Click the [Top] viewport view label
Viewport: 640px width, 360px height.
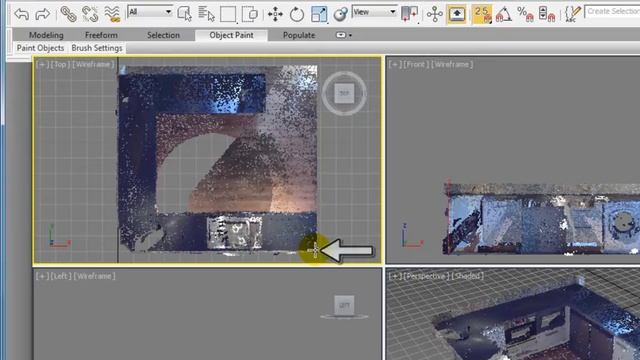coord(60,64)
